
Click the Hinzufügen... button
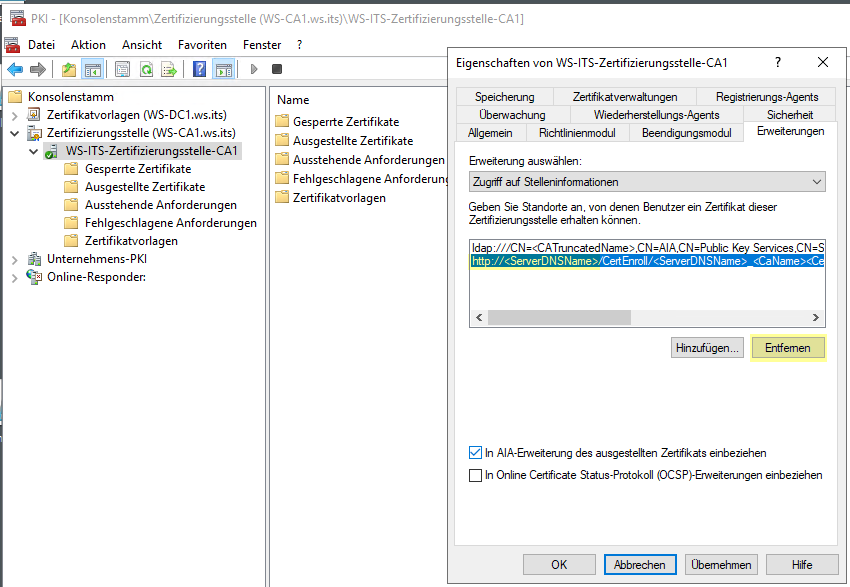point(707,348)
